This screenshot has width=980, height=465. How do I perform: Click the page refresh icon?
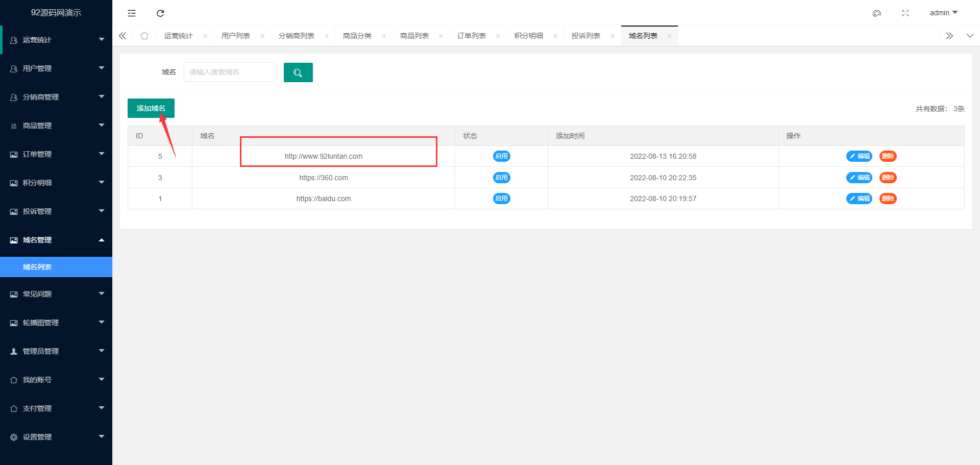pyautogui.click(x=160, y=13)
